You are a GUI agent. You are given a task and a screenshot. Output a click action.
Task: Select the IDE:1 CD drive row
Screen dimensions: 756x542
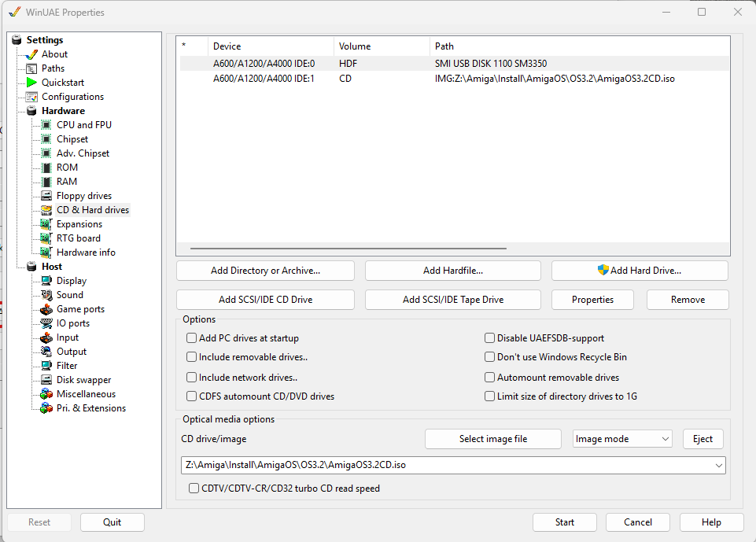pos(393,79)
